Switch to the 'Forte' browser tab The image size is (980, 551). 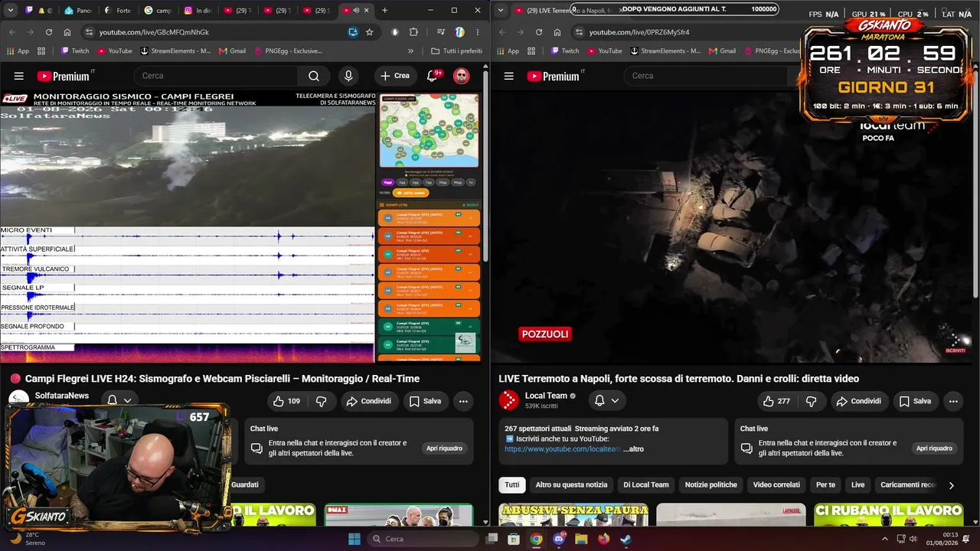click(x=118, y=11)
